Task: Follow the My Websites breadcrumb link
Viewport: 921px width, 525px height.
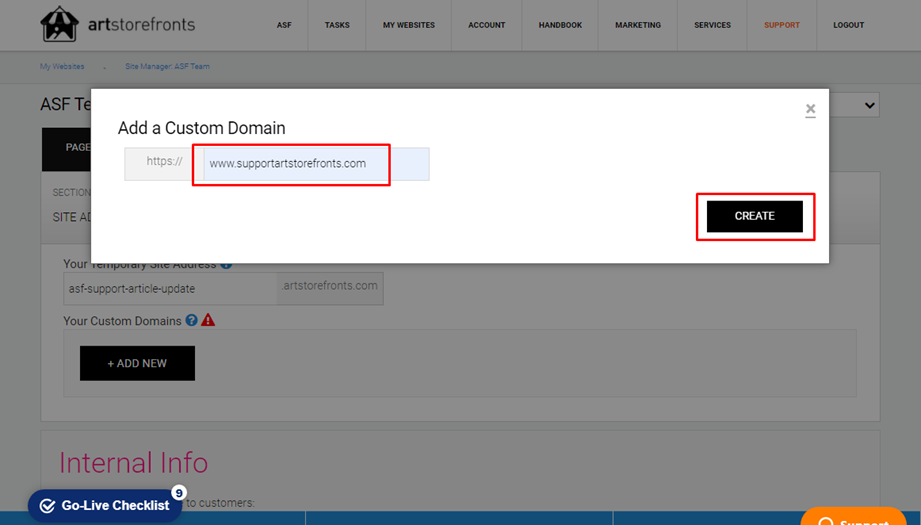Action: (x=62, y=66)
